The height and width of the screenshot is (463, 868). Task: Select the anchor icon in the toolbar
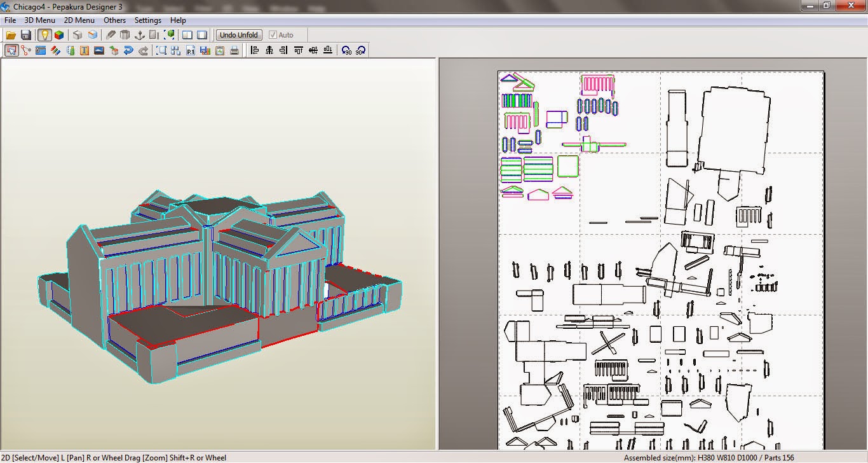pyautogui.click(x=139, y=35)
